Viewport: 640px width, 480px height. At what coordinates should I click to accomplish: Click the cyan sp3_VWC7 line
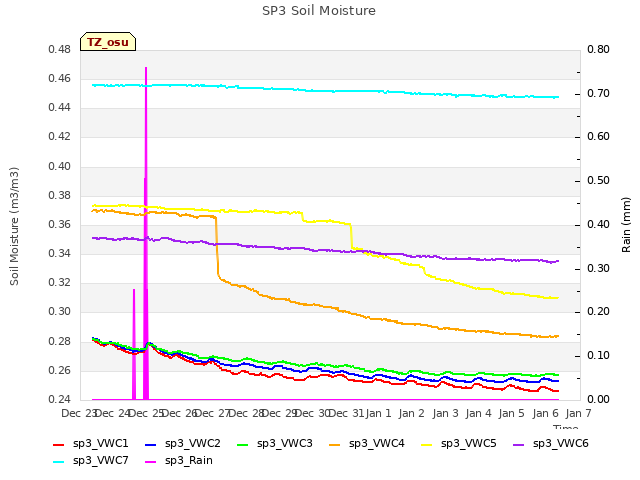tap(325, 91)
